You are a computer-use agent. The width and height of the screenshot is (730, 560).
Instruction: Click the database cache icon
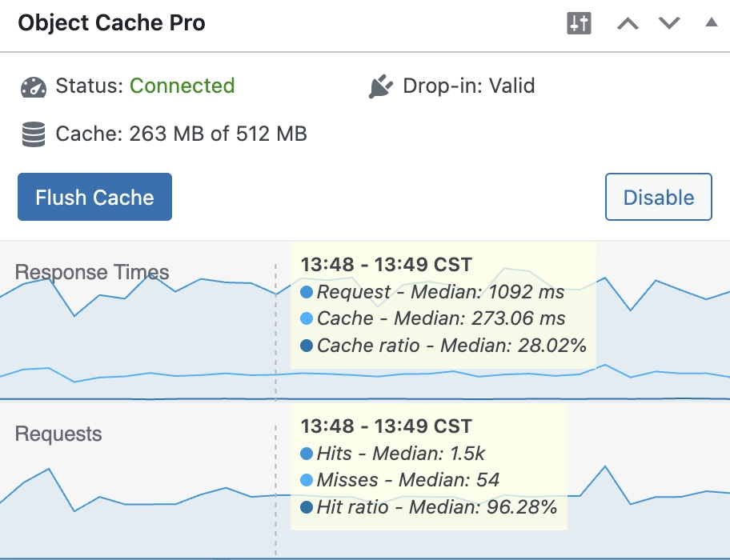[34, 134]
